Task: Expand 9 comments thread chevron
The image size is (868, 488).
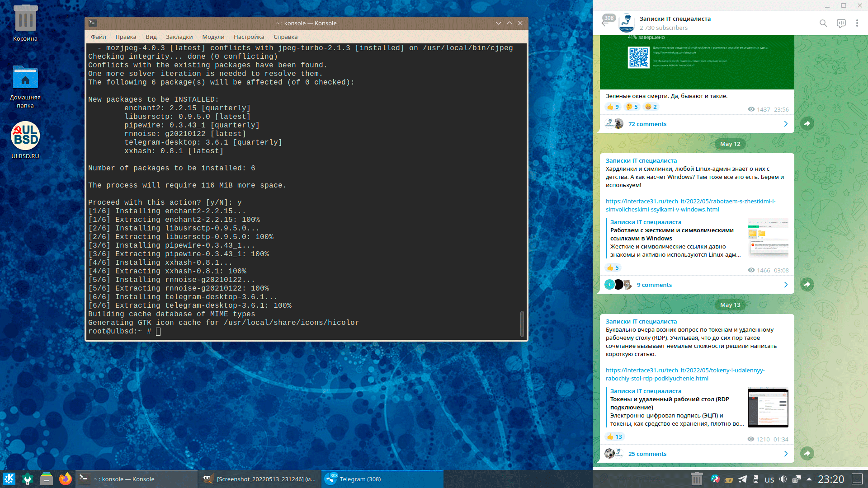Action: pyautogui.click(x=786, y=285)
